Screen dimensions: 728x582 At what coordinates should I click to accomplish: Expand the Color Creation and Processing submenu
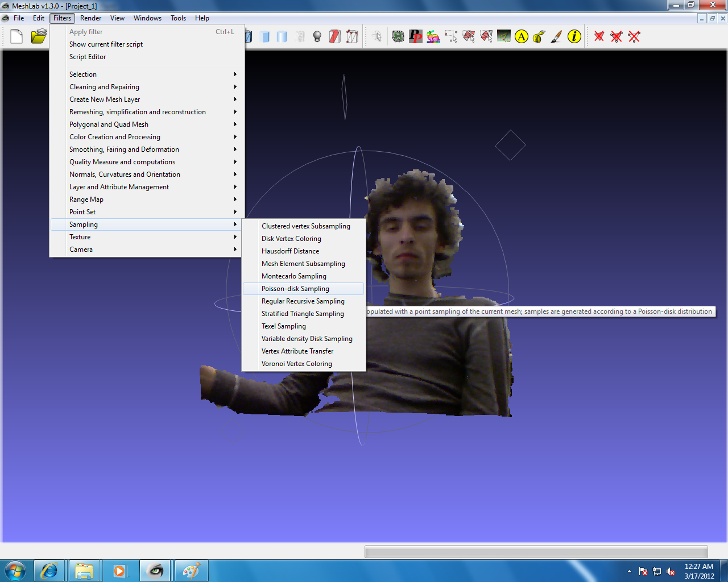(x=148, y=137)
